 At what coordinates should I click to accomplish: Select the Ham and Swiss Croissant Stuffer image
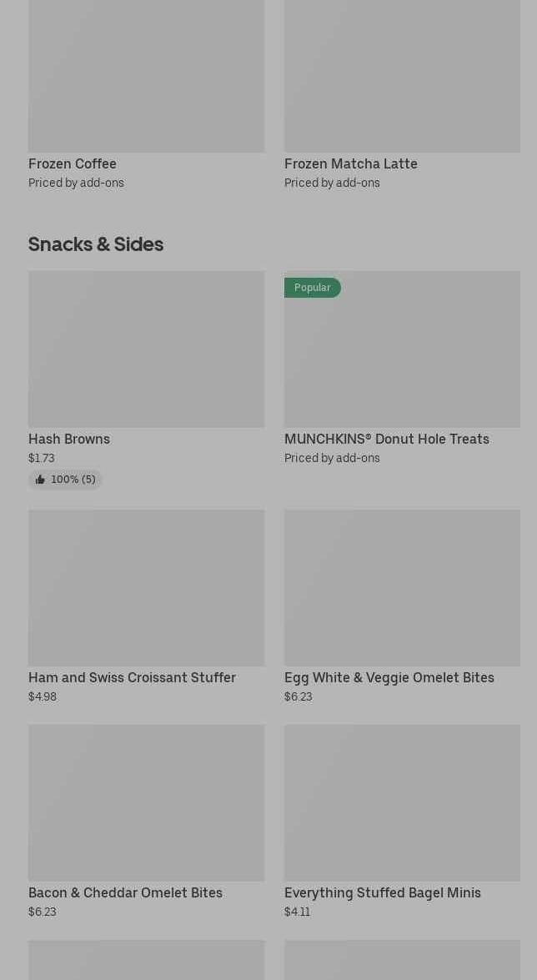pyautogui.click(x=146, y=588)
